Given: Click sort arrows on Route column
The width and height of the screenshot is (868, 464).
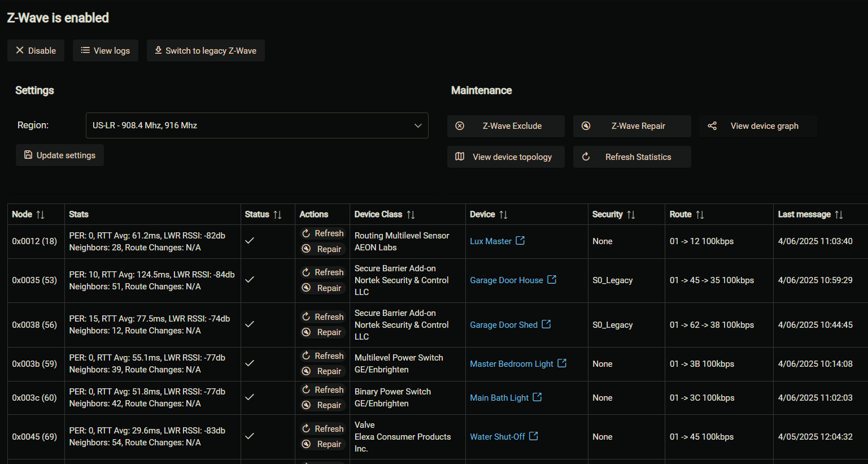Looking at the screenshot, I should 700,215.
